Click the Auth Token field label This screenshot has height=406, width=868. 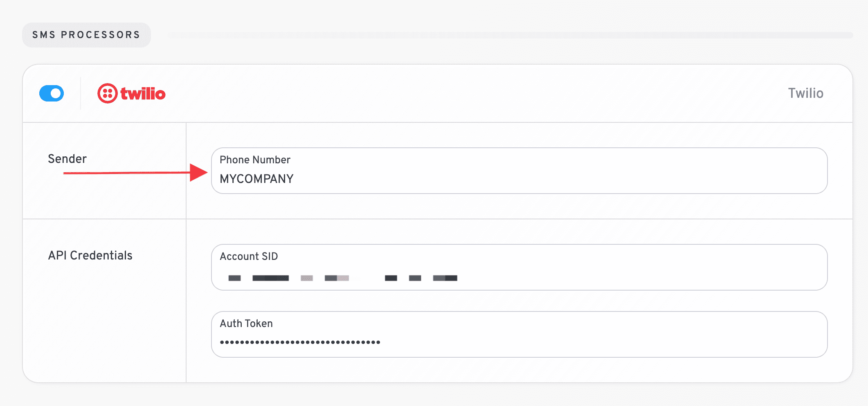pos(246,323)
